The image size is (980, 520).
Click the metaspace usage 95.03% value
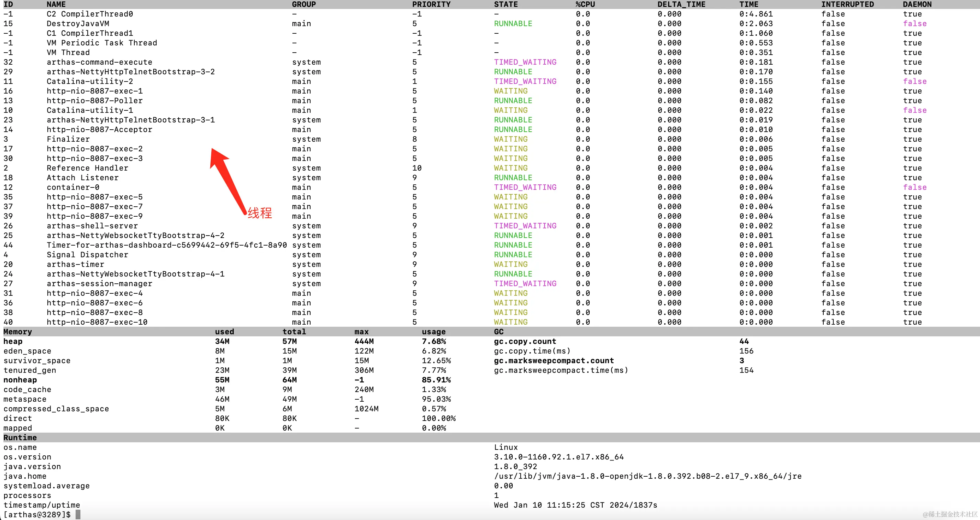pyautogui.click(x=436, y=399)
